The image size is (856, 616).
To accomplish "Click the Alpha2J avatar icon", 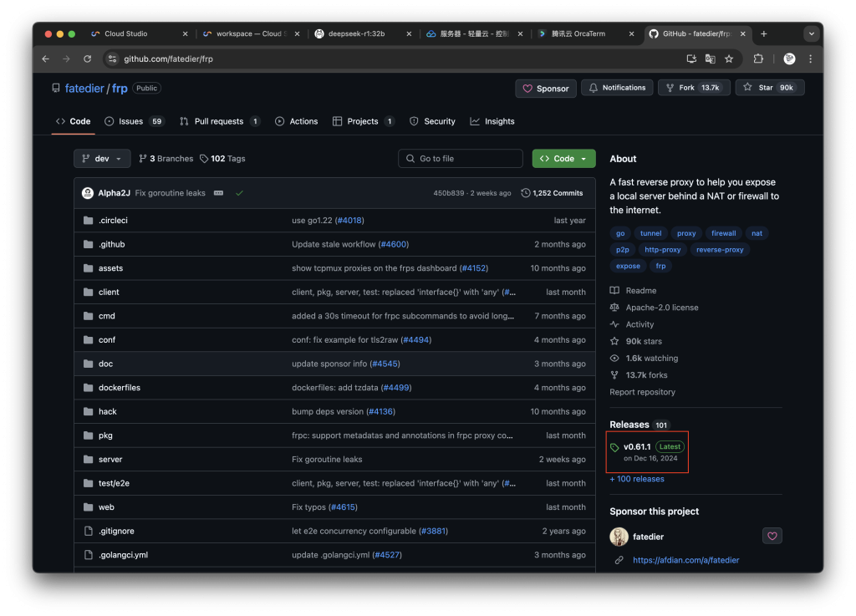I will (87, 193).
